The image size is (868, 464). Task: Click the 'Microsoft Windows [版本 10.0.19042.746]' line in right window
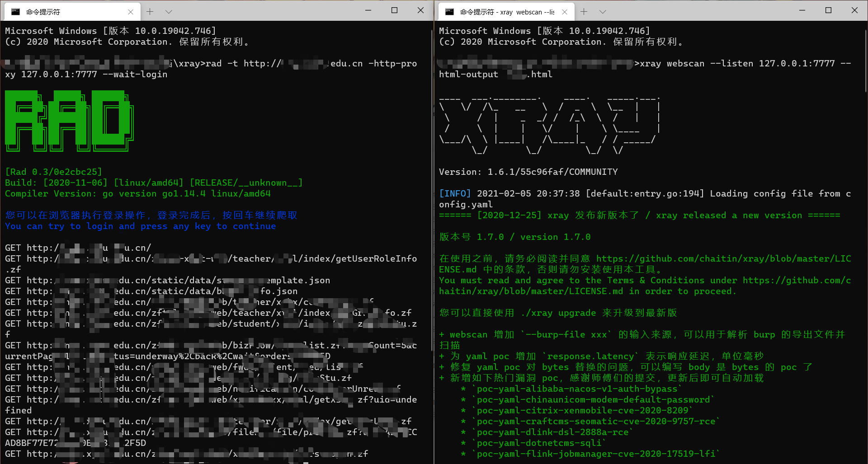click(x=545, y=31)
